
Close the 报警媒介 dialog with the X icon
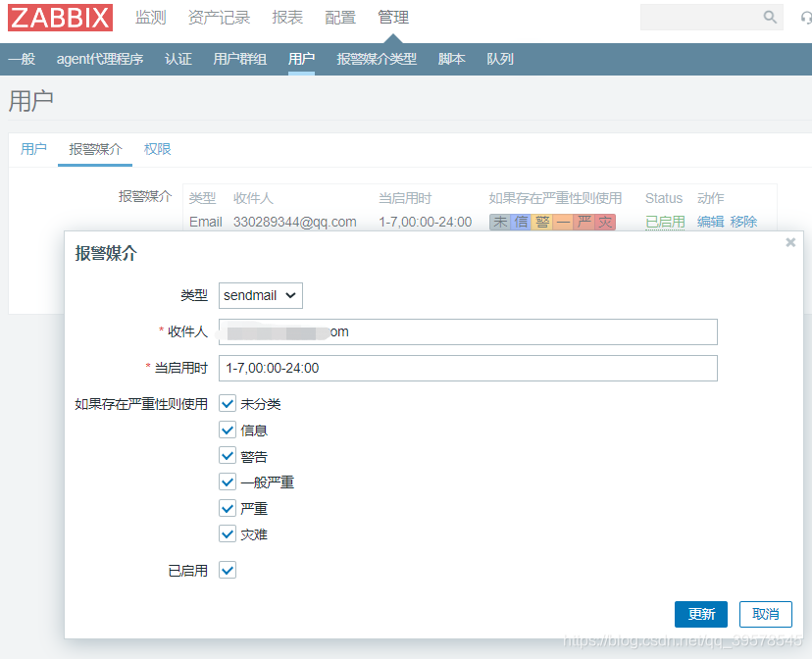790,242
